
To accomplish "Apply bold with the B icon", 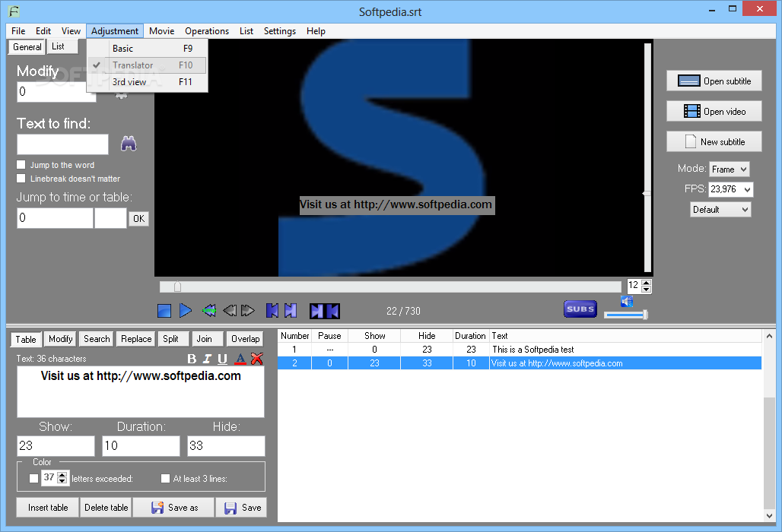I will point(192,359).
